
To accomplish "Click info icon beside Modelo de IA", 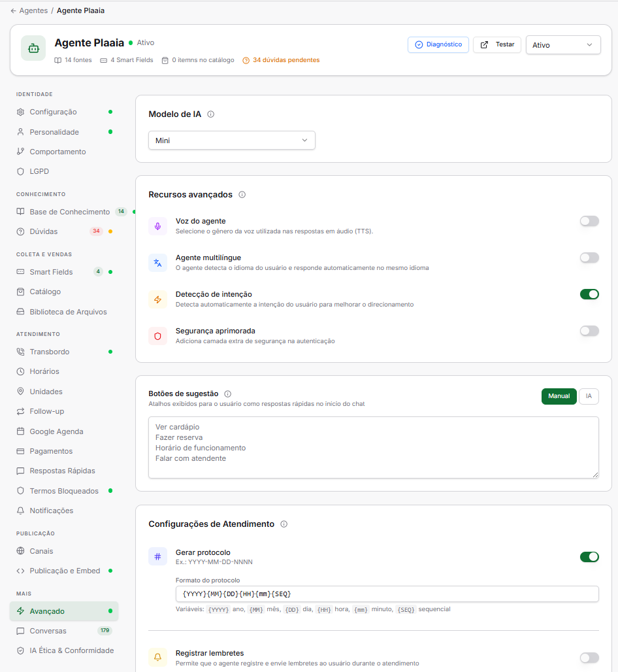I will 211,114.
